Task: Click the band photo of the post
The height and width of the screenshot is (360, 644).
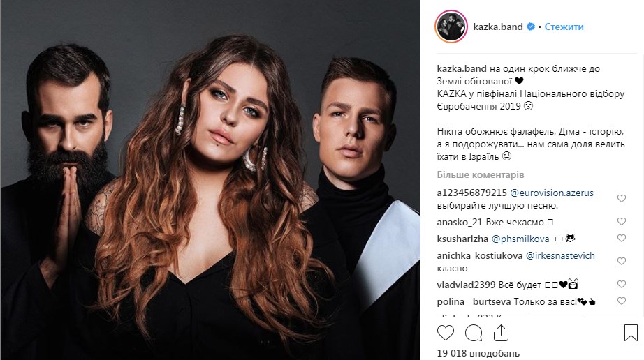Action: [210, 180]
